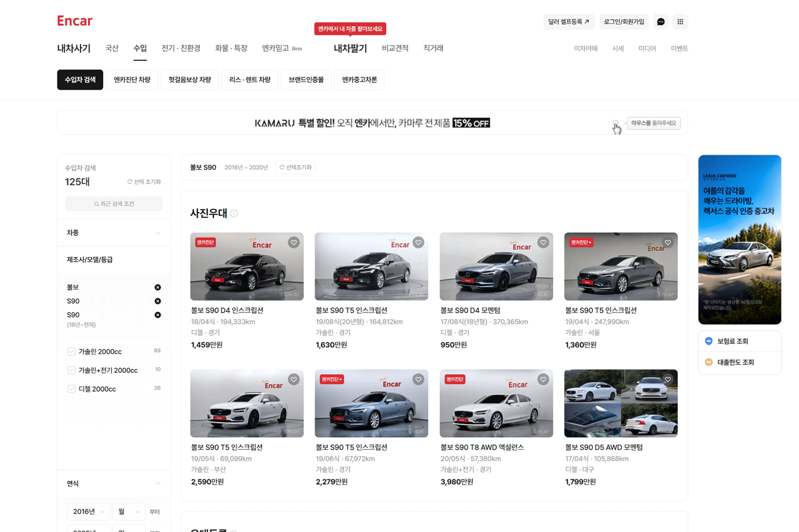Open the 전기·친환경 menu

pyautogui.click(x=181, y=48)
